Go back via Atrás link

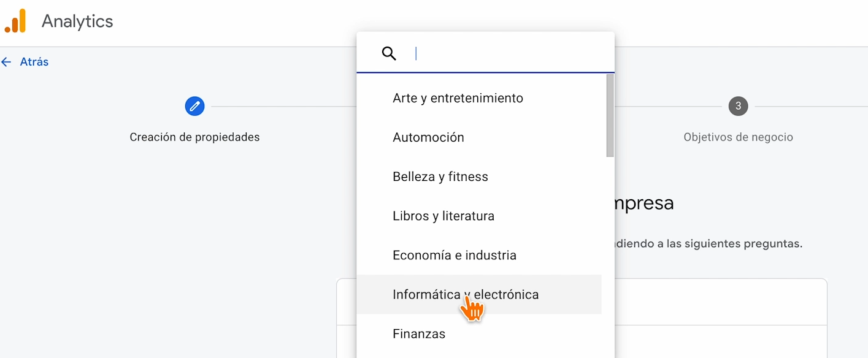[34, 62]
